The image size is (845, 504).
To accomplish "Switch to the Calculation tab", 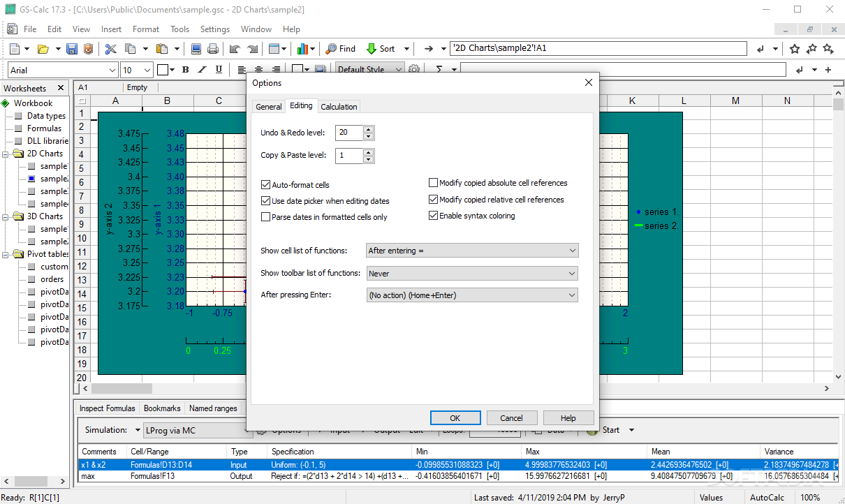I will [339, 107].
